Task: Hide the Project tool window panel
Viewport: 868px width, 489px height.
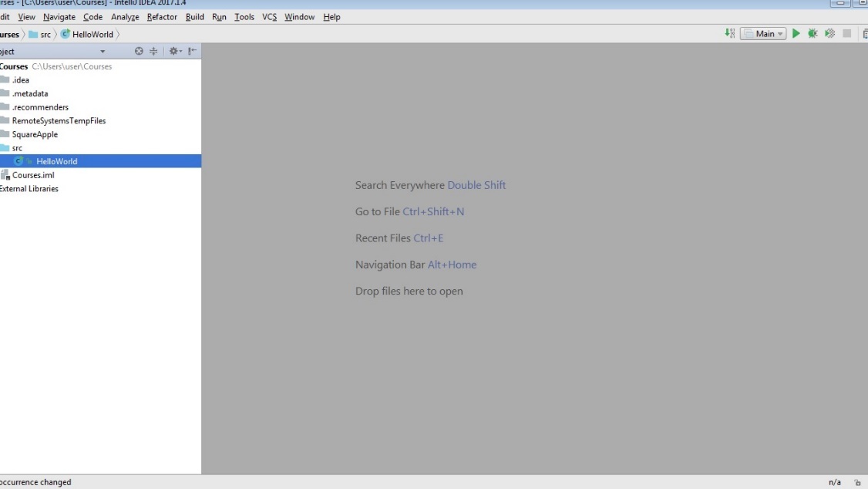Action: pyautogui.click(x=193, y=52)
